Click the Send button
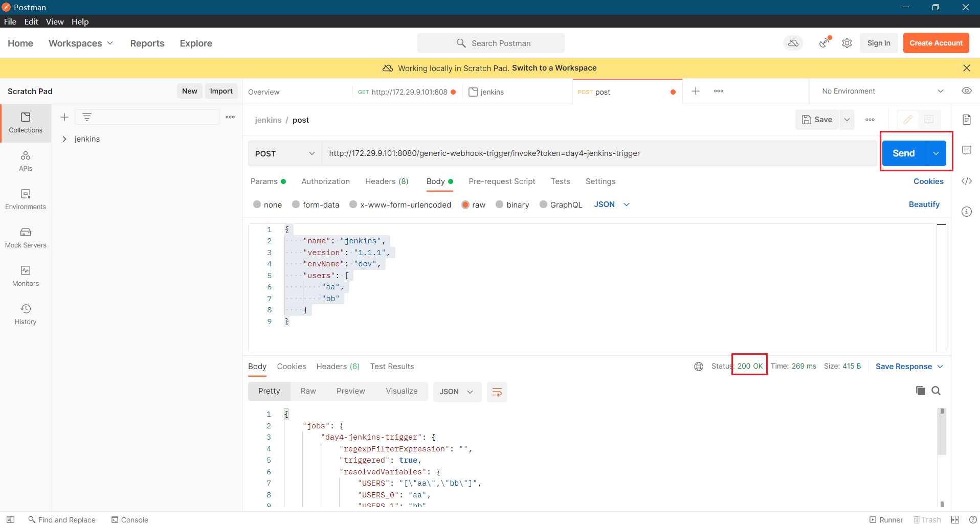Image resolution: width=980 pixels, height=525 pixels. pos(904,153)
